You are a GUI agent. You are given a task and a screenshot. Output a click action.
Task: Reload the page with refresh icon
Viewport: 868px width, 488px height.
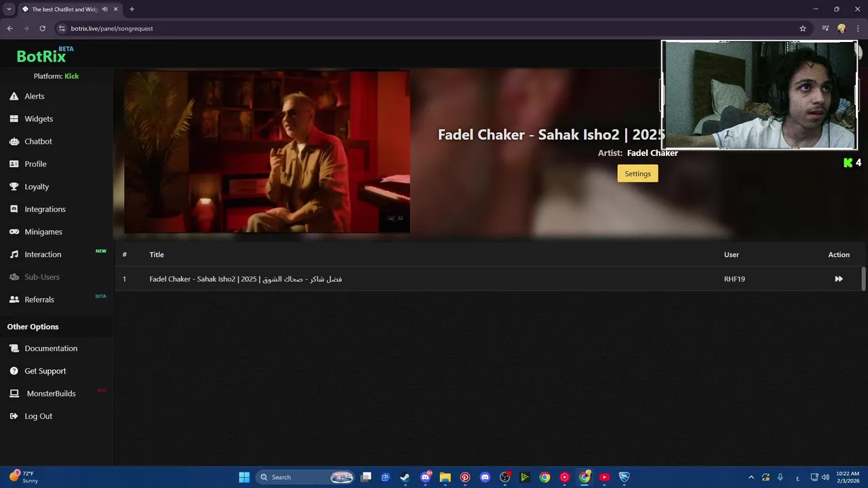click(x=42, y=28)
